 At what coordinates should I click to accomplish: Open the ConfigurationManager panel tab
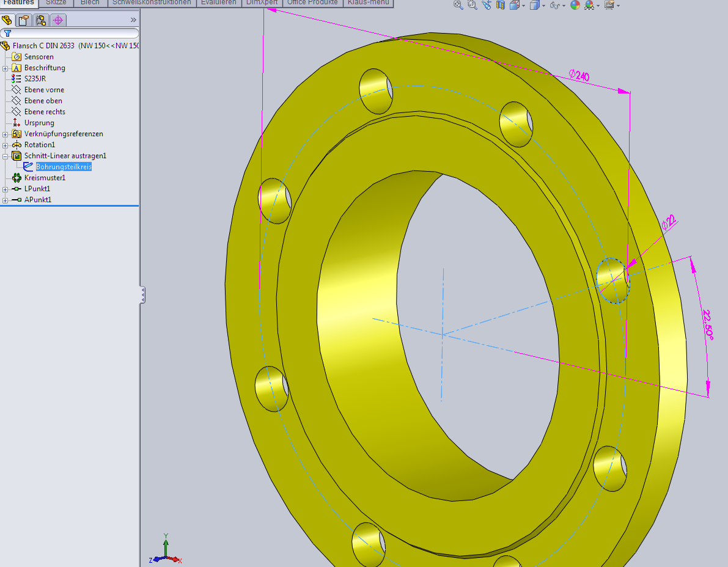[41, 20]
